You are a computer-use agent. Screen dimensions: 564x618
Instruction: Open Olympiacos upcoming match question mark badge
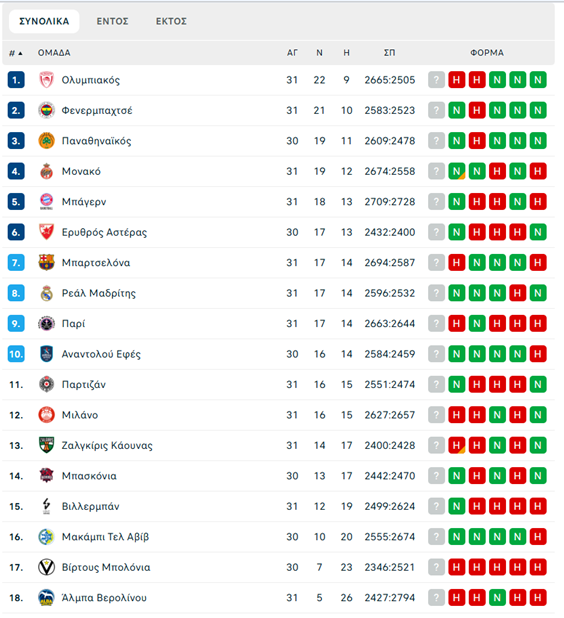click(x=436, y=80)
